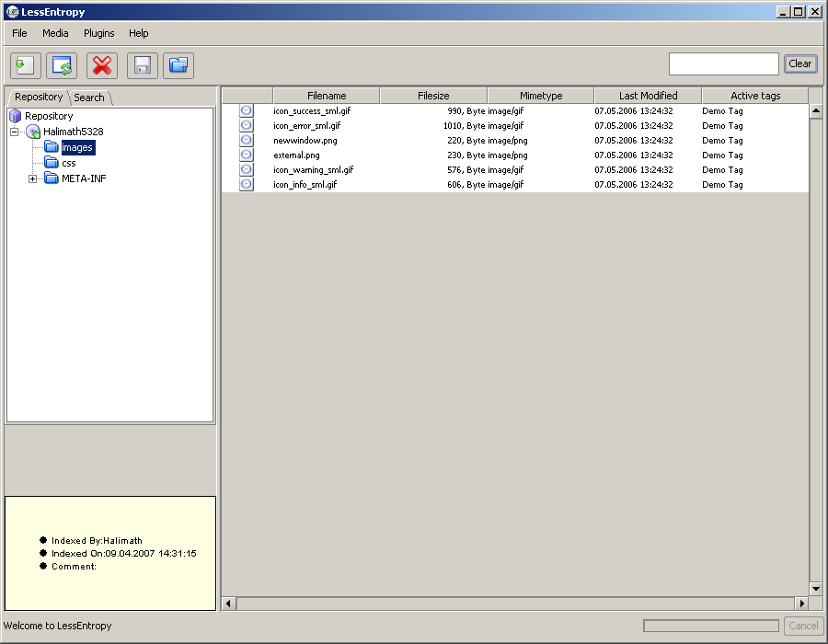This screenshot has height=644, width=828.
Task: Open the File menu
Action: point(19,33)
